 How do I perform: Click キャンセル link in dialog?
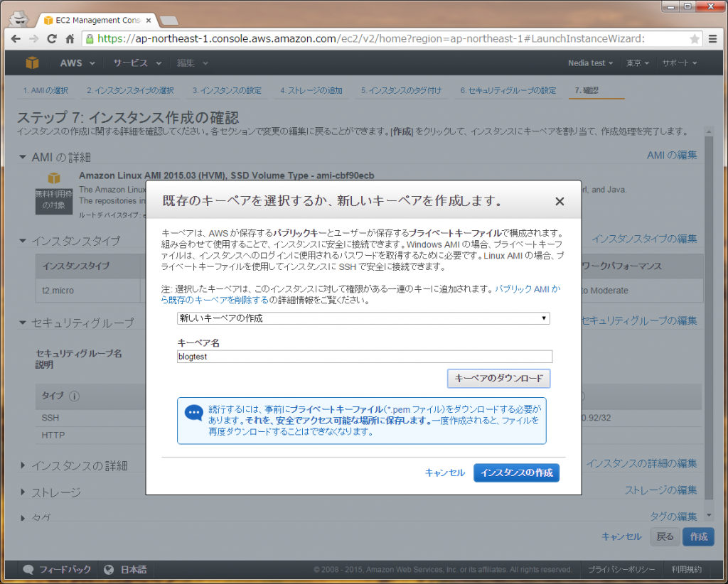pyautogui.click(x=445, y=472)
